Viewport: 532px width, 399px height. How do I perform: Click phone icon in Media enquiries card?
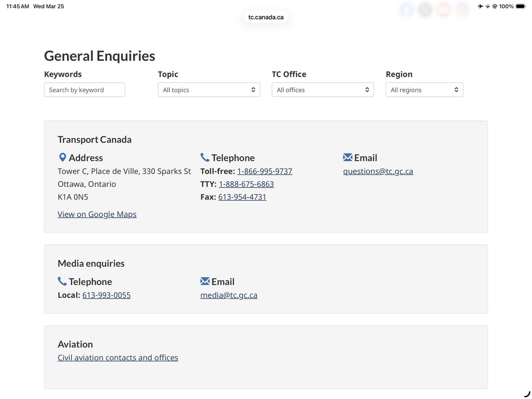click(x=62, y=281)
